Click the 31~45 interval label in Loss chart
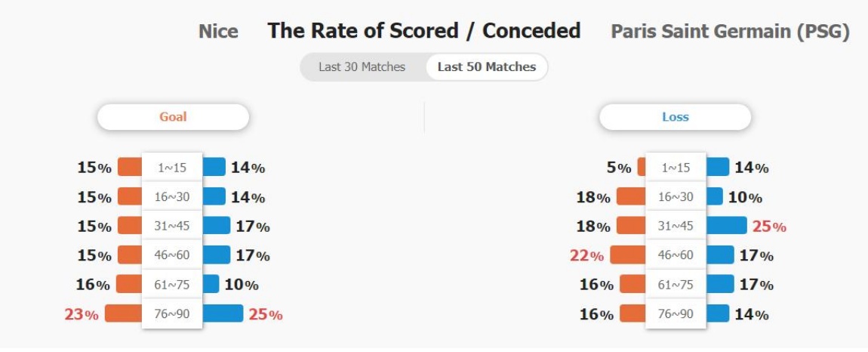The width and height of the screenshot is (868, 352). tap(676, 226)
